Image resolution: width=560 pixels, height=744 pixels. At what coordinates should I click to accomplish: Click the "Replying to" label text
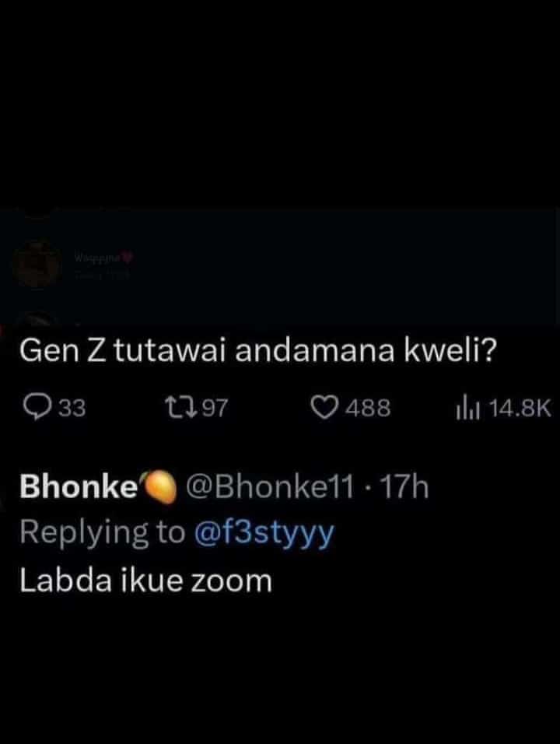(102, 532)
